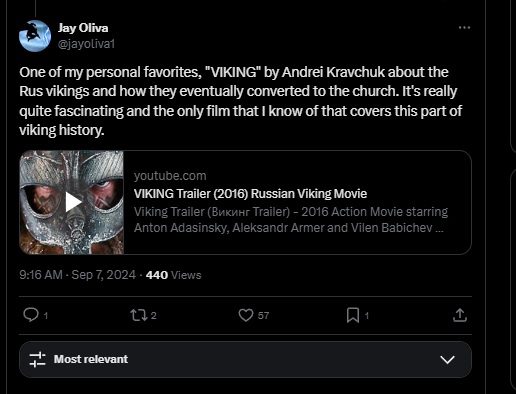This screenshot has width=516, height=394.
Task: Open Most relevant replies sorting dropdown
Action: click(x=245, y=359)
